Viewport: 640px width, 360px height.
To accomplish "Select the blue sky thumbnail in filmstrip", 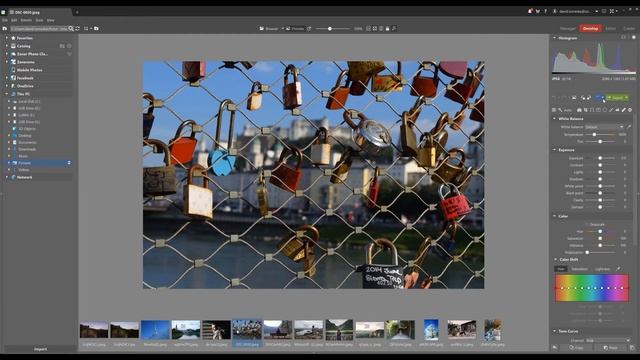I will pyautogui.click(x=155, y=330).
